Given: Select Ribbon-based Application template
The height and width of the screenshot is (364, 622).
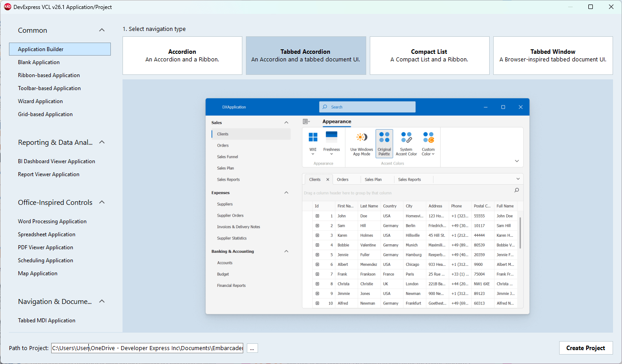Looking at the screenshot, I should pos(60,75).
